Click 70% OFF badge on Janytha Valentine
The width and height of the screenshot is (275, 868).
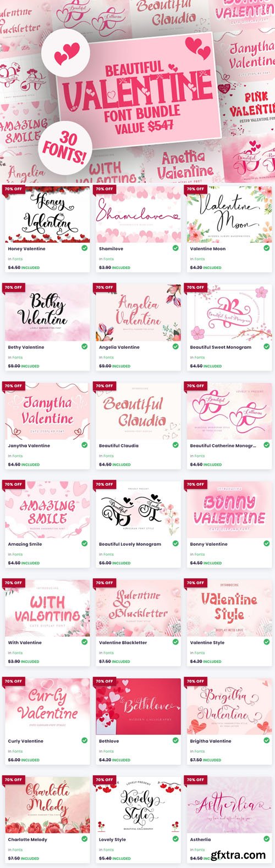click(x=13, y=386)
